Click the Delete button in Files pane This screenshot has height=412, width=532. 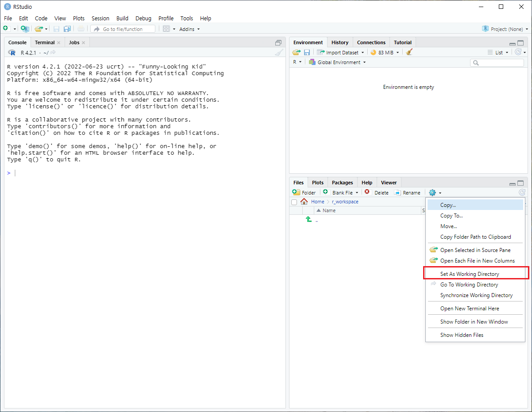coord(376,193)
